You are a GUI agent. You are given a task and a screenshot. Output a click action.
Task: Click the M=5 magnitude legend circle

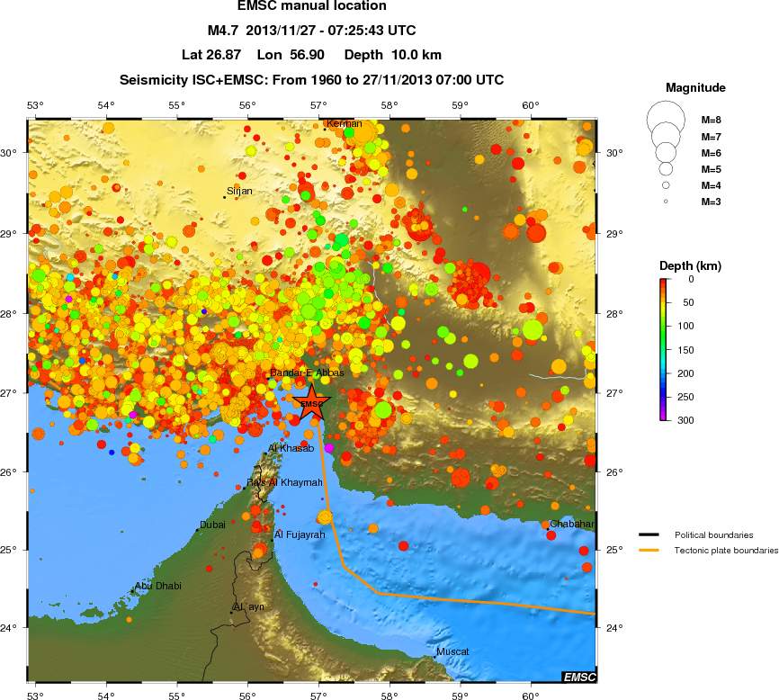[x=666, y=169]
